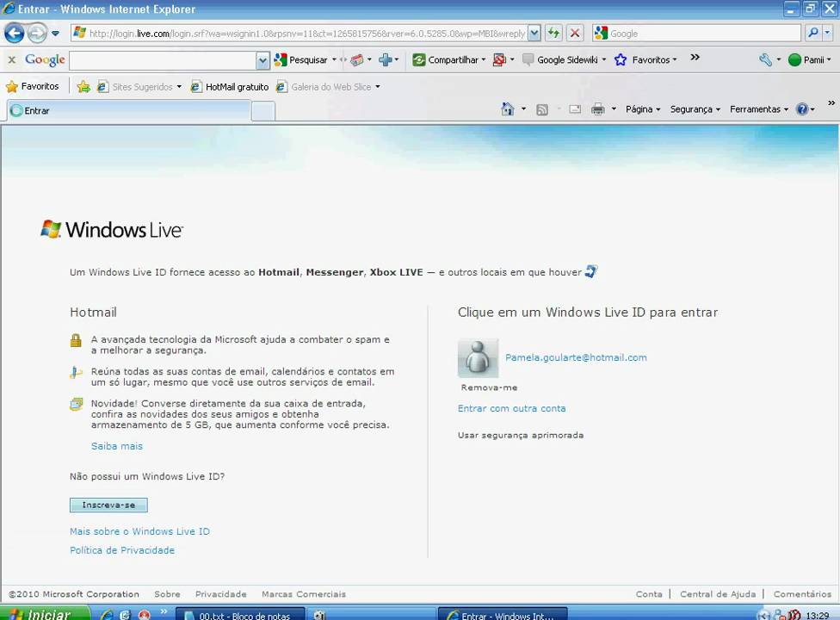The width and height of the screenshot is (840, 620).
Task: Click the Refresh icon next to address bar
Action: click(x=553, y=34)
